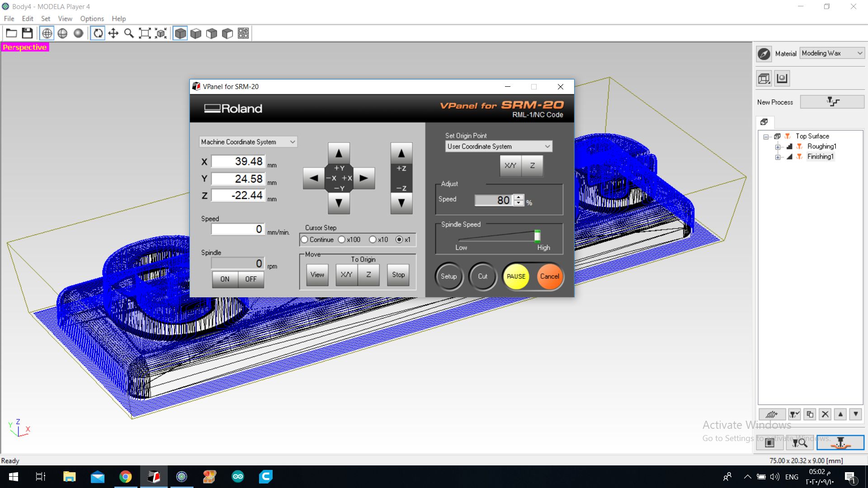Open the Set menu
The width and height of the screenshot is (868, 488).
(45, 19)
